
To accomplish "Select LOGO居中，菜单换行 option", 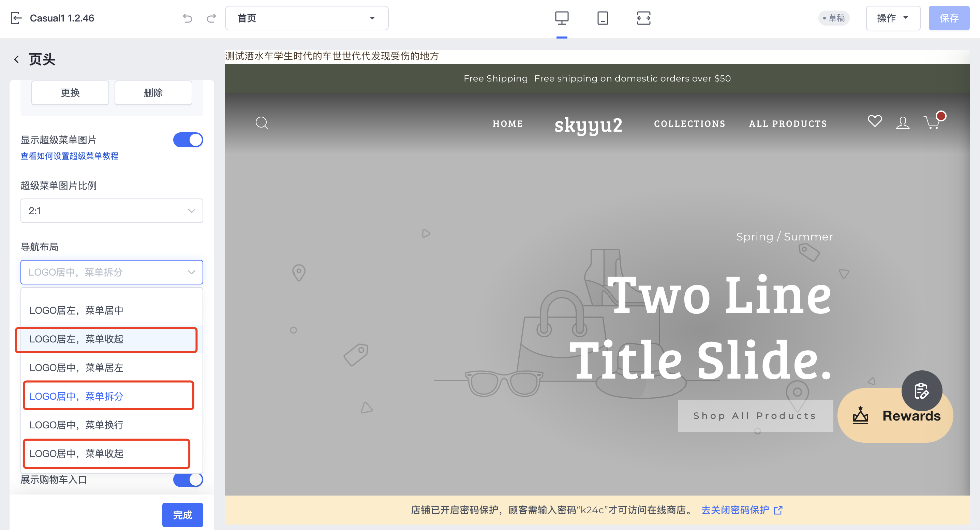I will 112,425.
